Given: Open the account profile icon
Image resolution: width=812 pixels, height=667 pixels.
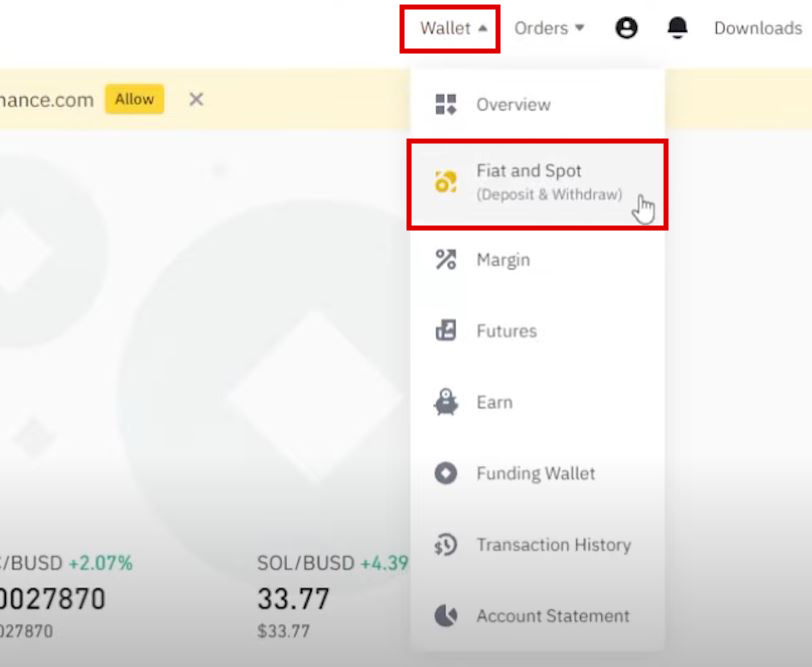Looking at the screenshot, I should pyautogui.click(x=626, y=28).
